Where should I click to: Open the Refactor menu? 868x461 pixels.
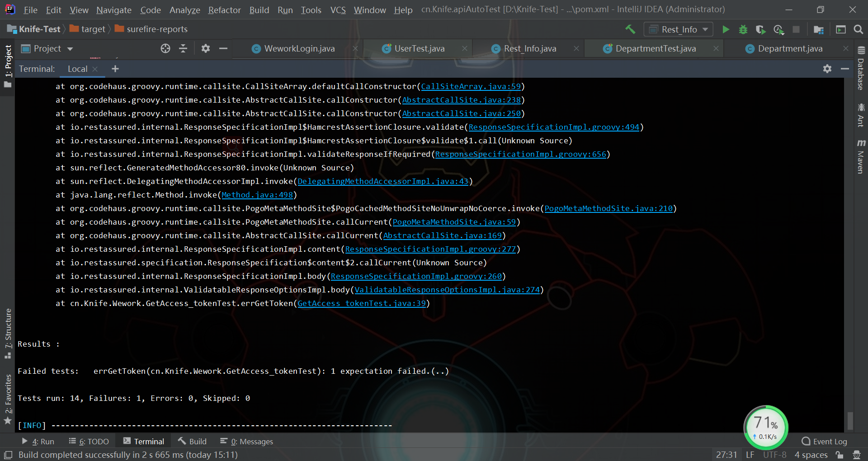pyautogui.click(x=224, y=9)
